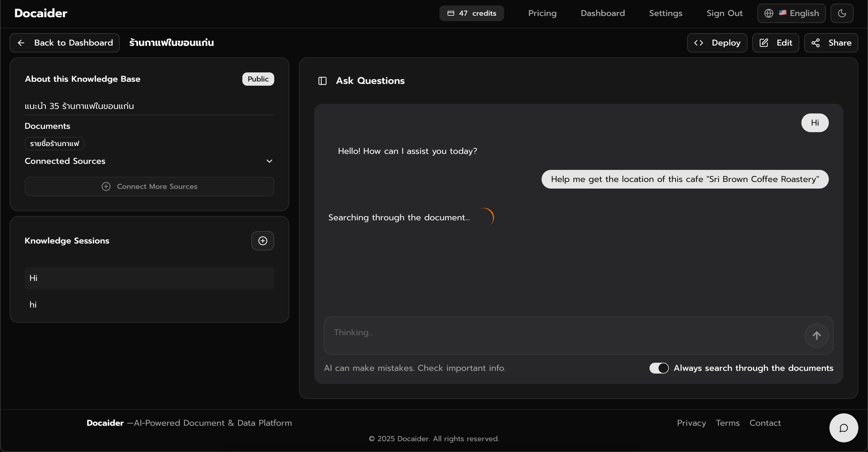868x452 pixels.
Task: Open the English language selector
Action: 791,13
